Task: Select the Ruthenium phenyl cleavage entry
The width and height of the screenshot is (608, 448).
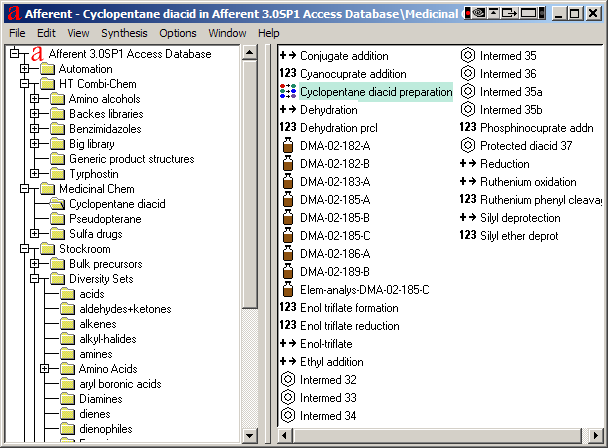Action: pos(541,200)
